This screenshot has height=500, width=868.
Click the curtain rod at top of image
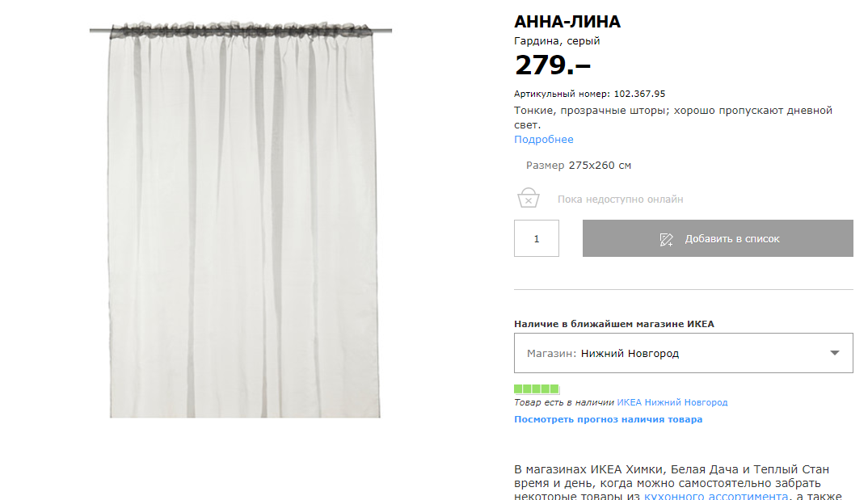241,30
